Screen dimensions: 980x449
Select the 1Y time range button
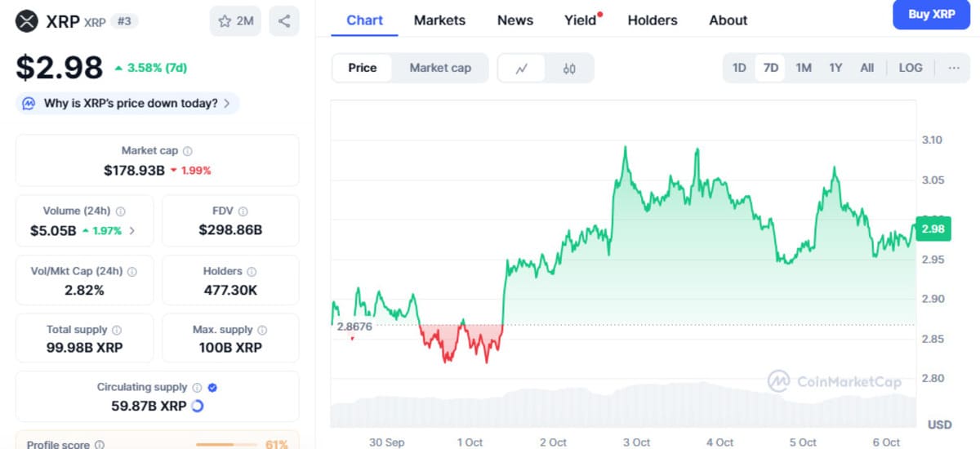point(835,68)
